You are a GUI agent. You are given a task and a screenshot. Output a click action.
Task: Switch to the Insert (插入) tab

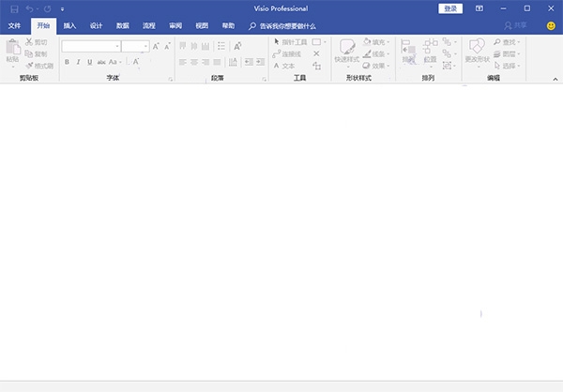pos(69,26)
